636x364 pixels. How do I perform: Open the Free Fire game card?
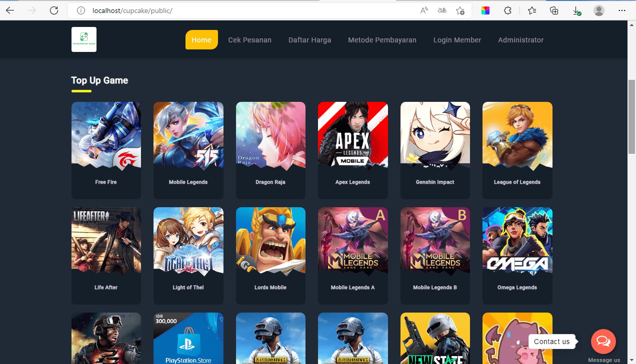[106, 150]
